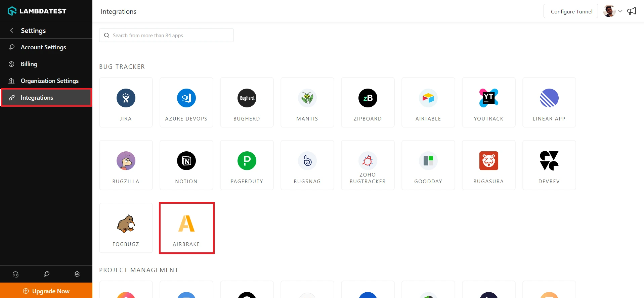The width and height of the screenshot is (644, 298).
Task: Go to Account Settings menu item
Action: 43,47
